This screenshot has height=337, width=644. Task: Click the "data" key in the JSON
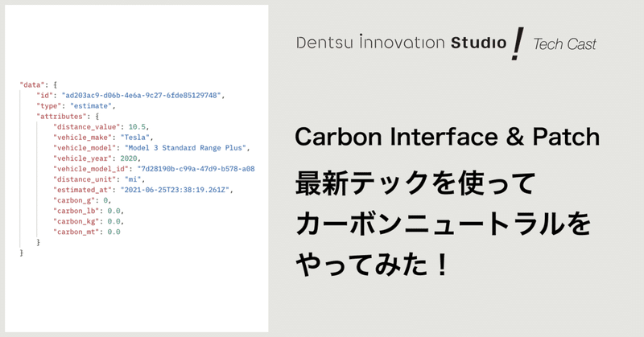[32, 85]
